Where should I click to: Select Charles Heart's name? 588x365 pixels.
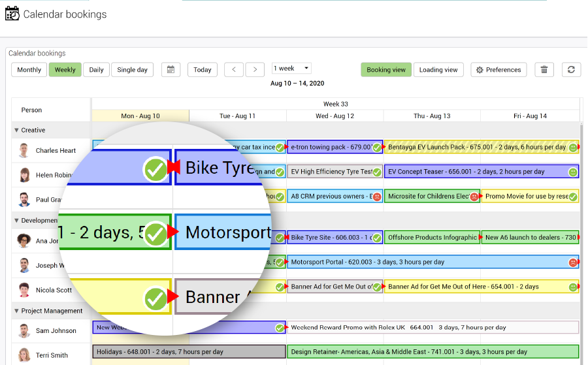56,150
